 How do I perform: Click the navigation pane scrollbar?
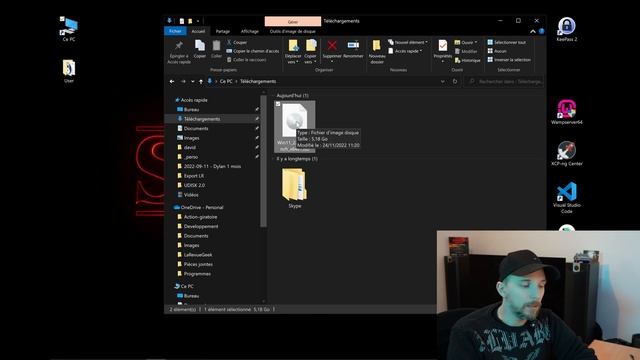(x=263, y=161)
